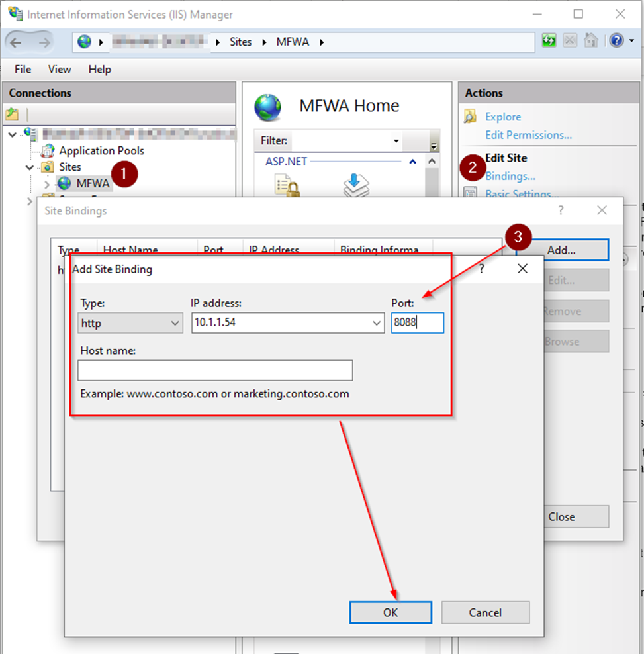This screenshot has height=654, width=644.
Task: Click the MFWA site globe icon
Action: point(64,183)
